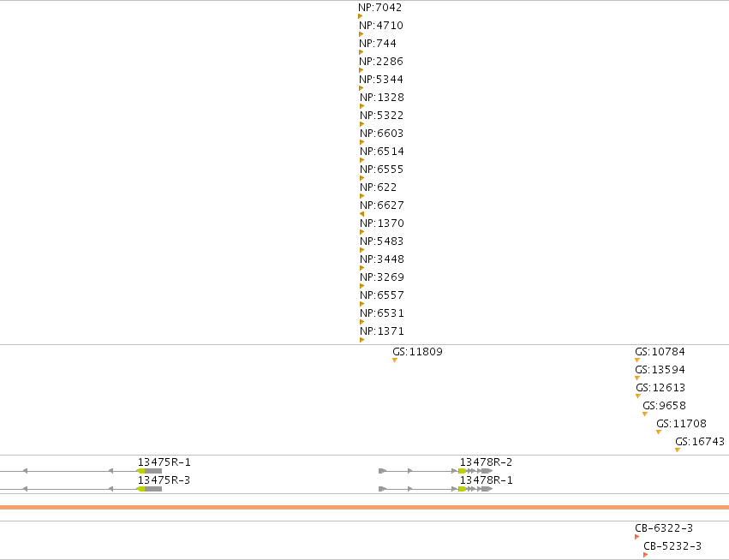Select the 13478R-1 transcript label
Viewport: 729px width, 560px height.
(486, 480)
